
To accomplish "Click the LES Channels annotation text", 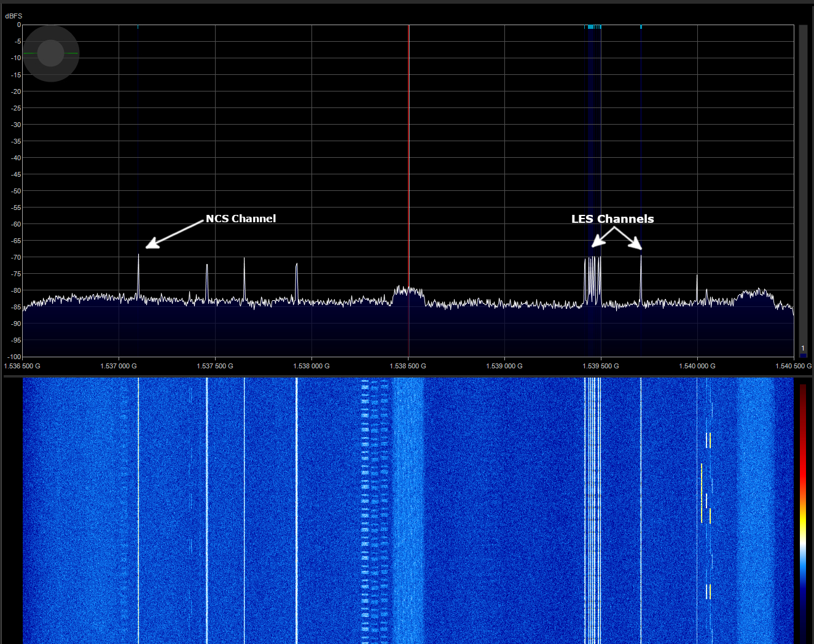I will [x=612, y=219].
